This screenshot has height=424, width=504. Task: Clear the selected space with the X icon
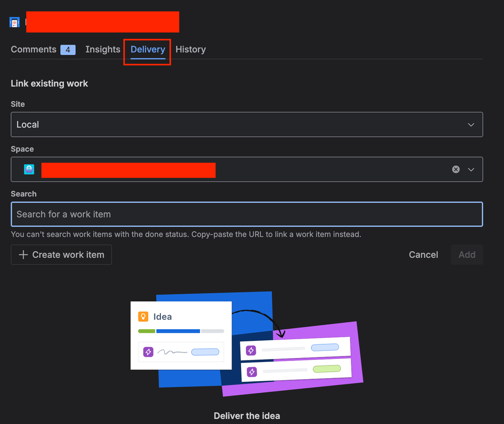(456, 169)
